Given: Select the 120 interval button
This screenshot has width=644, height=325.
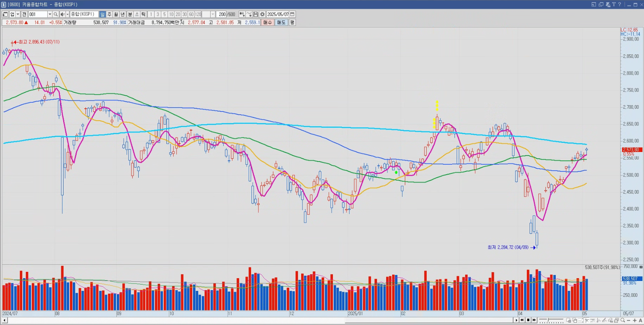Looking at the screenshot, I should coord(198,14).
